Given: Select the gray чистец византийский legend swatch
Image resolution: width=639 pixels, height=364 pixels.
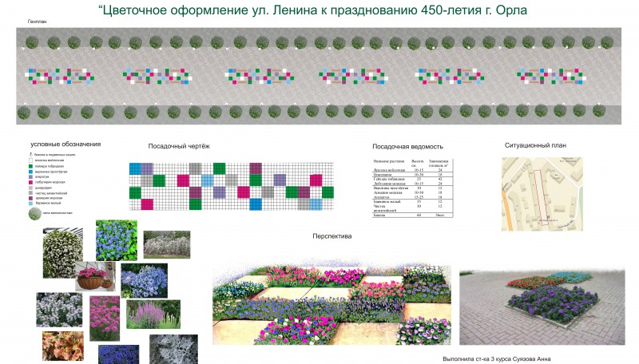Looking at the screenshot, I should 30,193.
